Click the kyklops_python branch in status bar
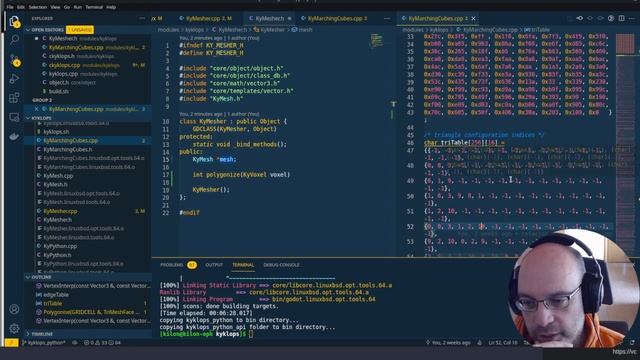Screen dimensions: 640x360 coord(44,342)
